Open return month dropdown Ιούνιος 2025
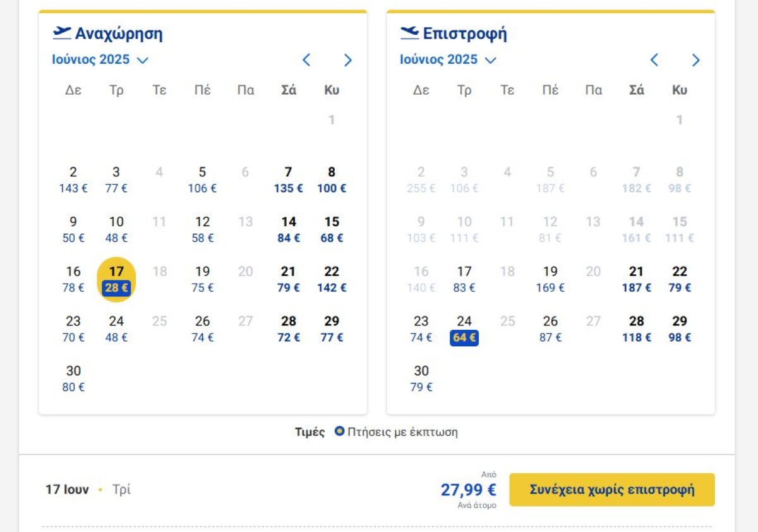The height and width of the screenshot is (532, 758). coord(448,60)
